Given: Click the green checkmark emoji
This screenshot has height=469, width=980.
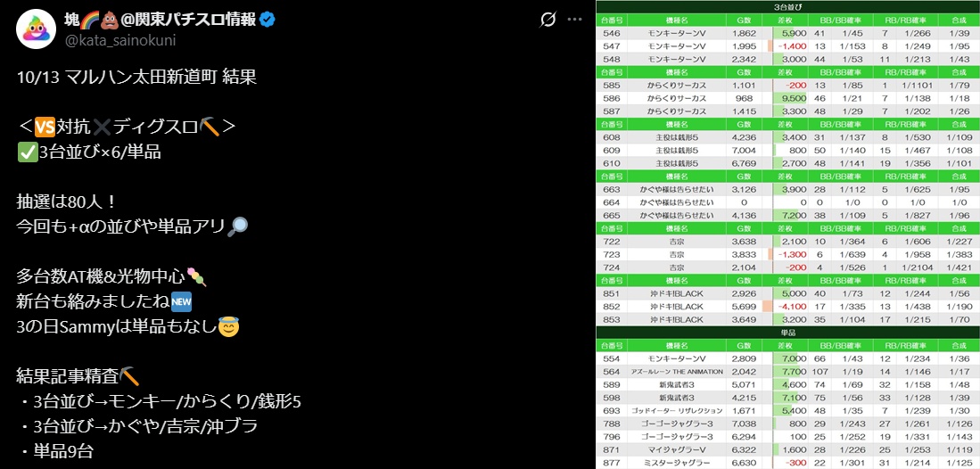Looking at the screenshot, I should 27,152.
